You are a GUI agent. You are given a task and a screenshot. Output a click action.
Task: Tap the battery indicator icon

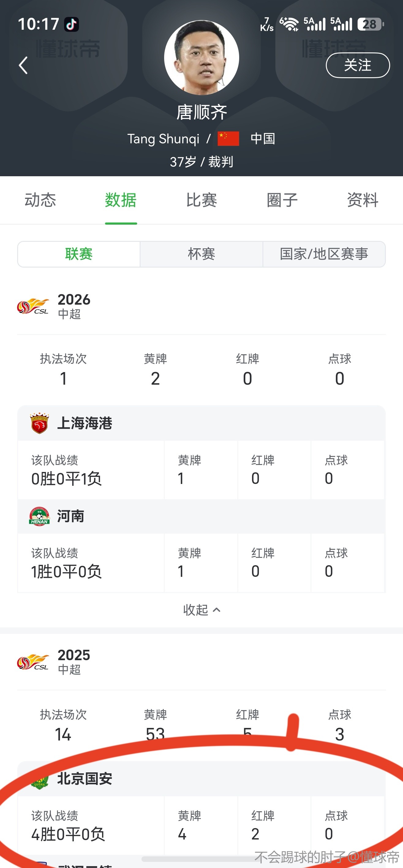370,24
